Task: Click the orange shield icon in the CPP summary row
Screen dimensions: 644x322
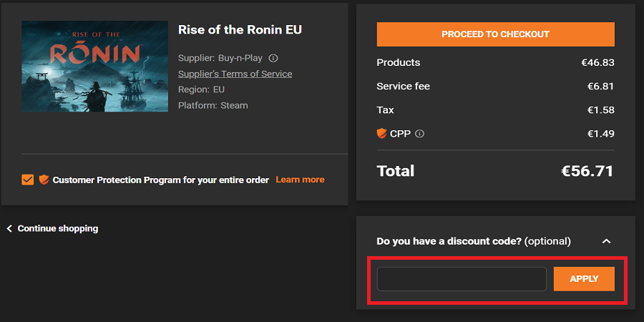Action: (x=381, y=133)
